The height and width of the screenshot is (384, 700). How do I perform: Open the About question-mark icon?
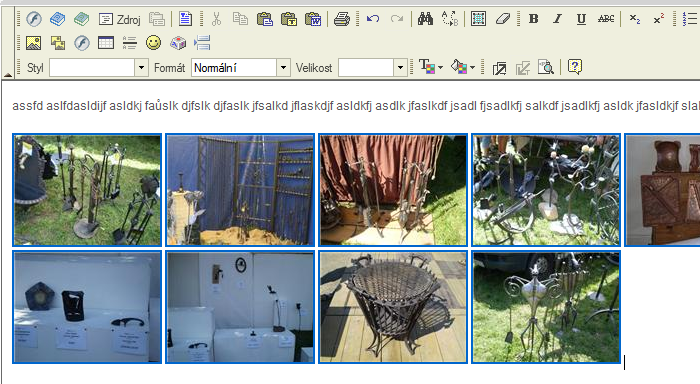[575, 67]
